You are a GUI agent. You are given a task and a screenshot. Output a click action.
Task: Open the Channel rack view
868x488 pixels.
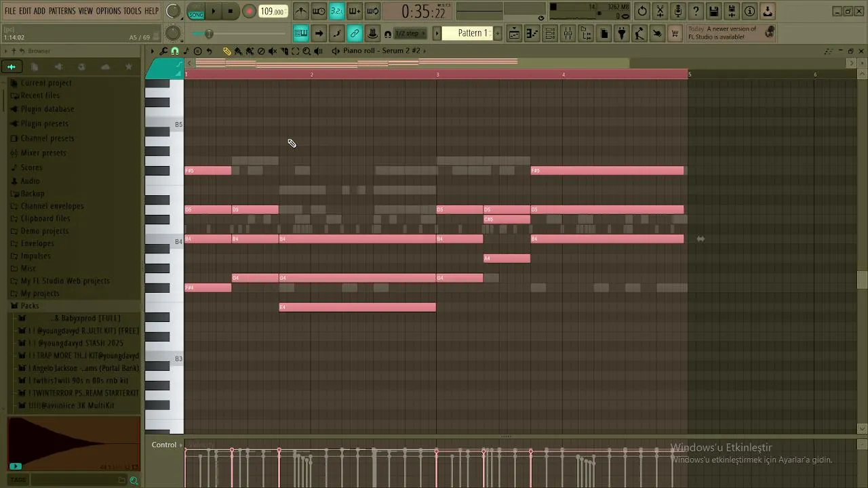[x=550, y=34]
